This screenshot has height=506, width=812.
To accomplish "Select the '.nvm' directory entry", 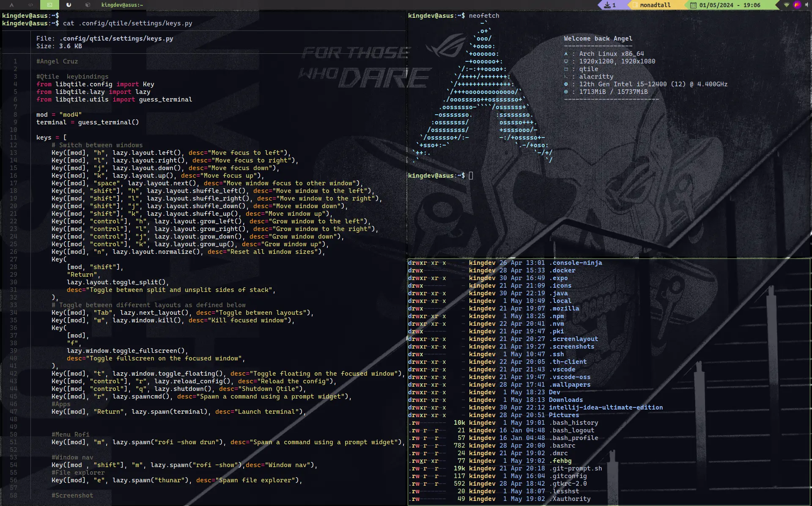I will [x=556, y=324].
